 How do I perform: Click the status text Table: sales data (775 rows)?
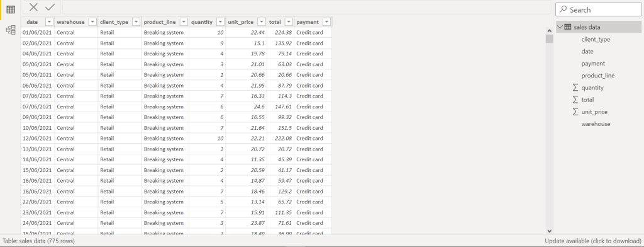point(38,241)
